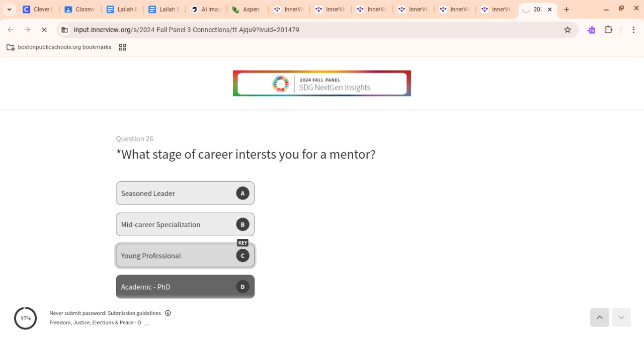Open the tab groups grid icon

122,47
